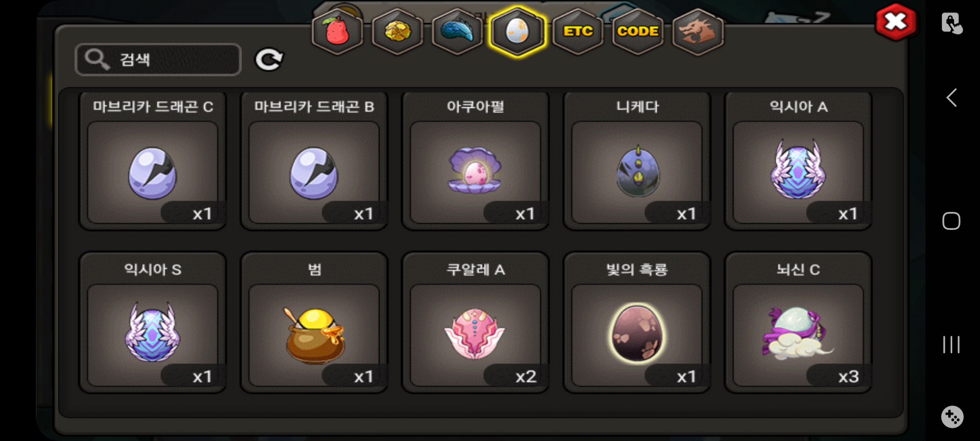Click the refresh arrow next to search
Viewport: 980px width, 441px height.
tap(269, 60)
